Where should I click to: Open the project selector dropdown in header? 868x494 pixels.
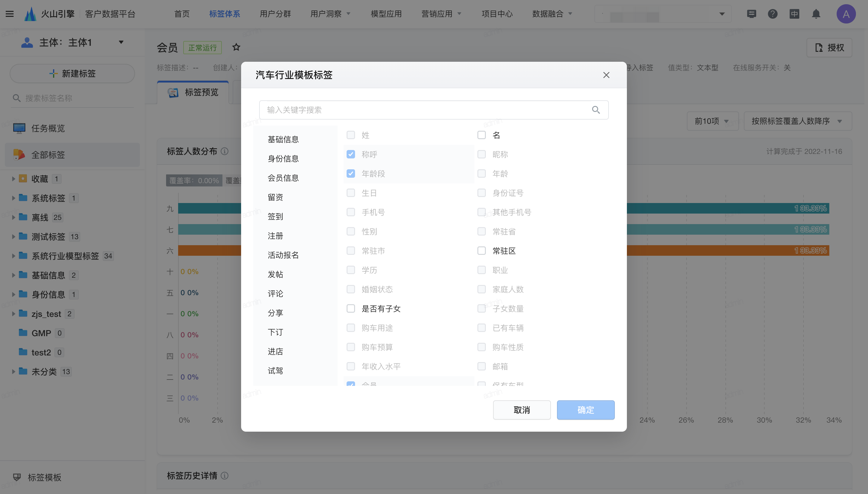[663, 14]
